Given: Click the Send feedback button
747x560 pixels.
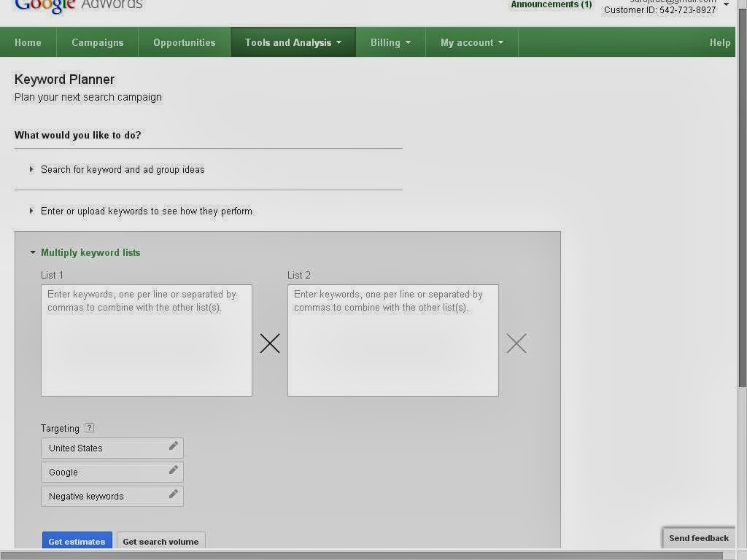Looking at the screenshot, I should coord(698,538).
